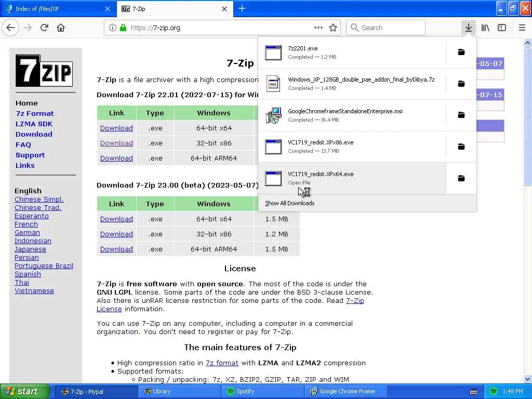532x399 pixels.
Task: Open the 7z Format sidebar link
Action: [x=35, y=113]
